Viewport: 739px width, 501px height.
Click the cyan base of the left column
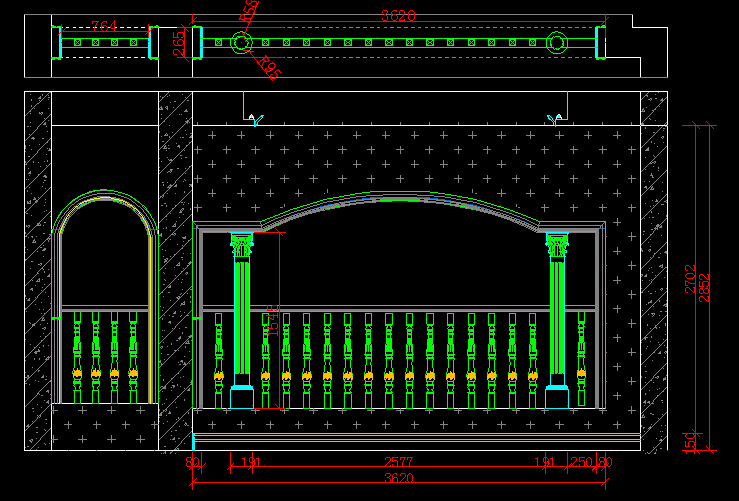(242, 396)
